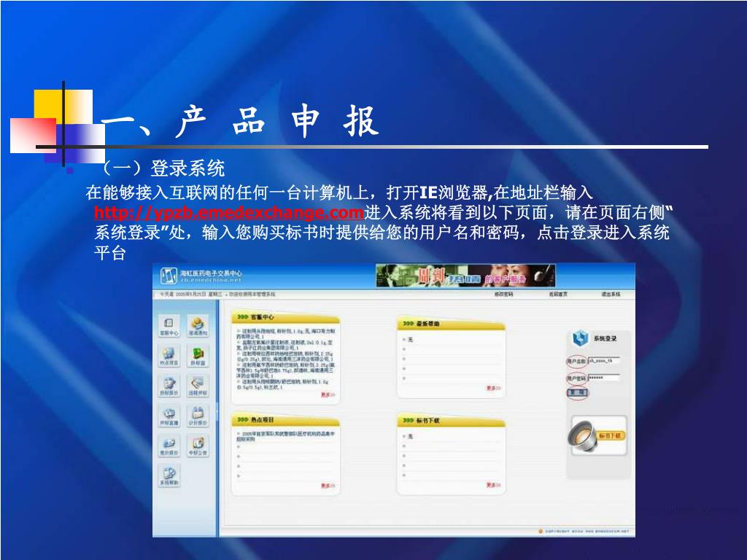Click the 客服中心 panel header
Image resolution: width=747 pixels, height=560 pixels.
tap(285, 317)
